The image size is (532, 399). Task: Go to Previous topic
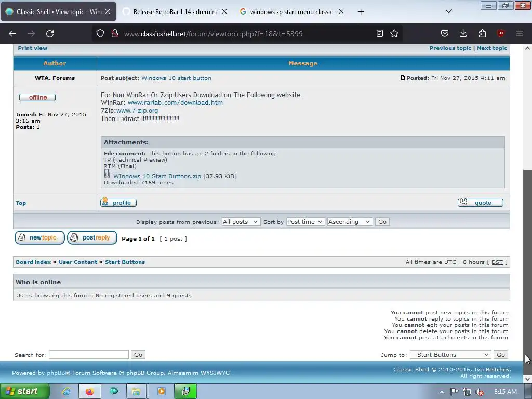[450, 48]
